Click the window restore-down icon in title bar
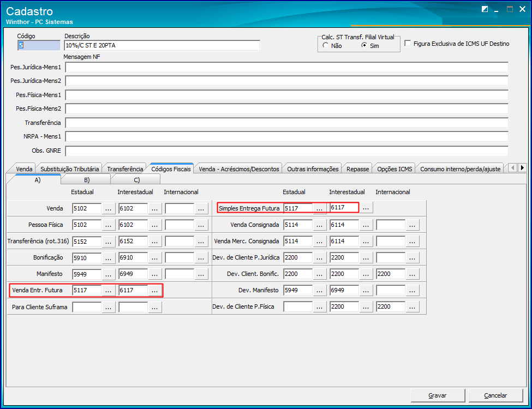Viewport: 532px width, 409px height. point(485,9)
